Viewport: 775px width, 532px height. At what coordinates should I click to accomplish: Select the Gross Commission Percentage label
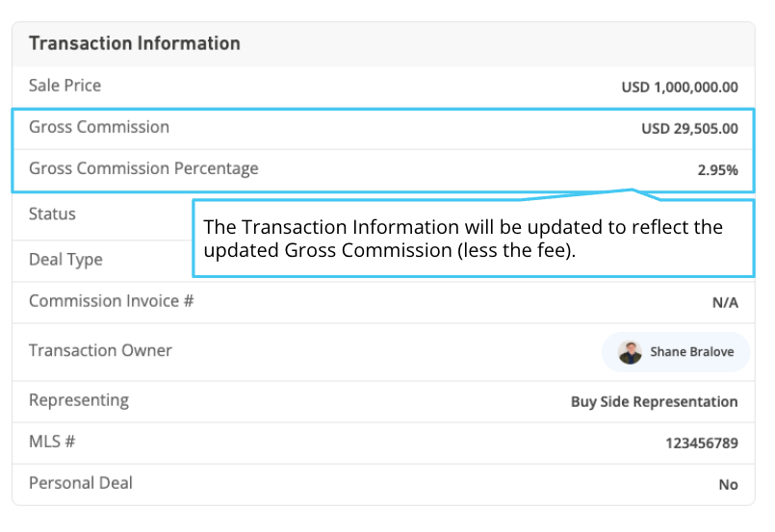point(143,168)
